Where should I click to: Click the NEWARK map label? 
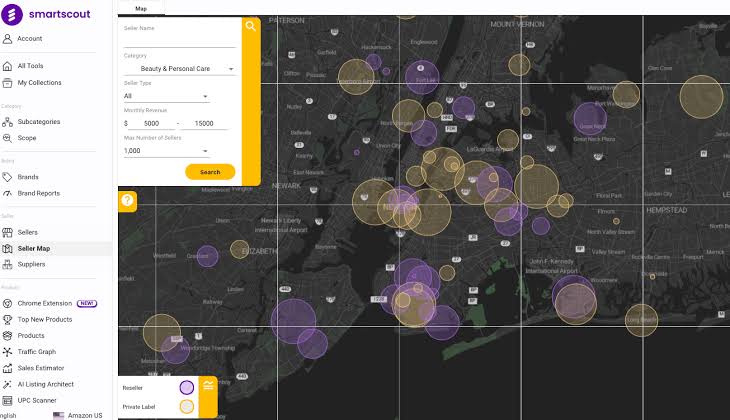(286, 186)
